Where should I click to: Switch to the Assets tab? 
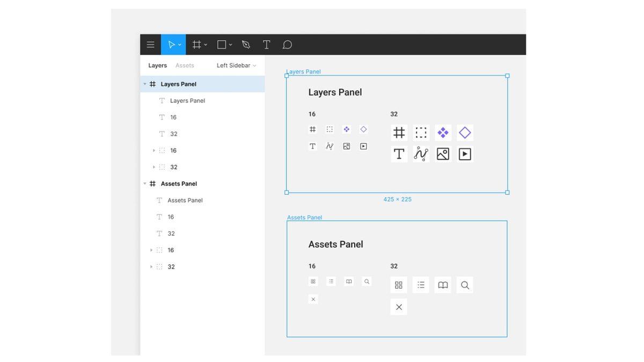click(185, 65)
